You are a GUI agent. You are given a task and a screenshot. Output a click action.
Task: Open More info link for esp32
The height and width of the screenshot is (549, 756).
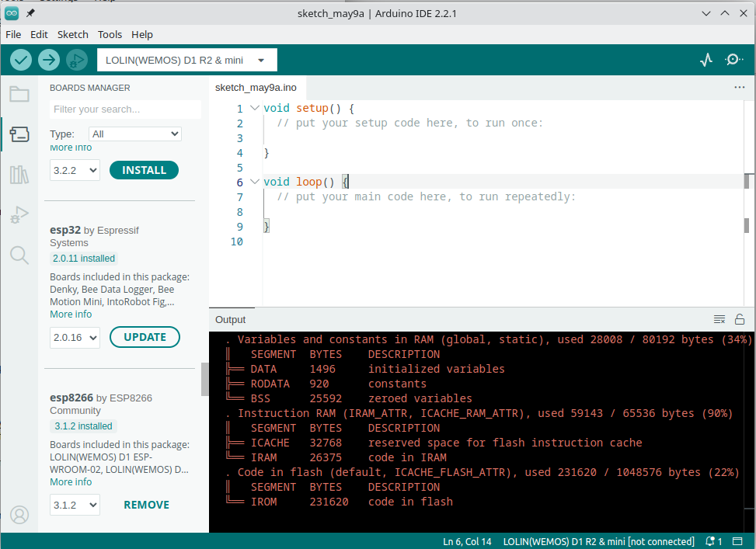(71, 314)
